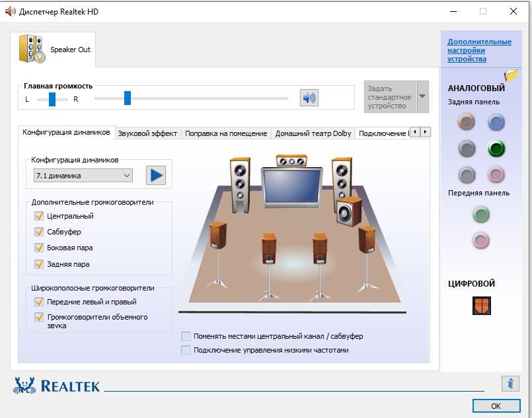Open the partially visible Подключение tab

point(383,133)
